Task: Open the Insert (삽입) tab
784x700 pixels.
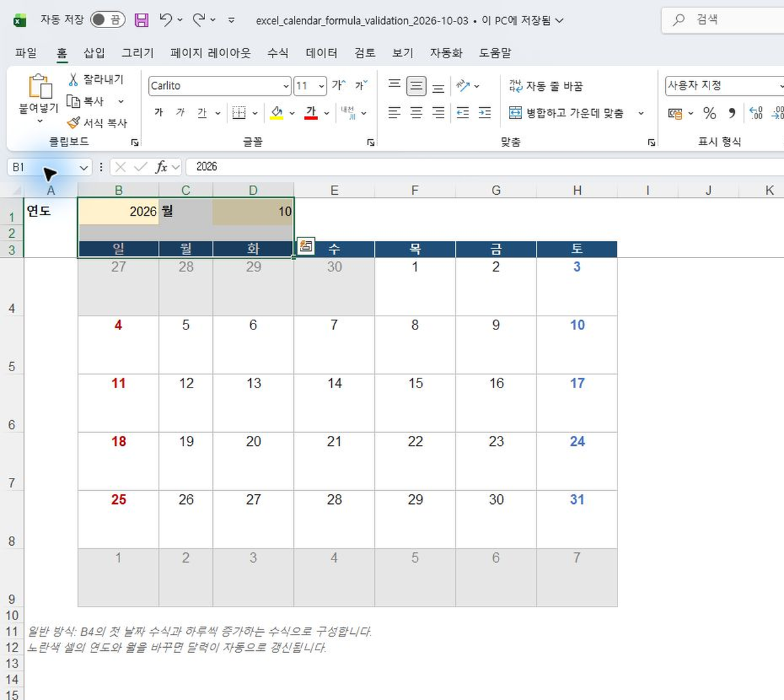Action: 94,53
